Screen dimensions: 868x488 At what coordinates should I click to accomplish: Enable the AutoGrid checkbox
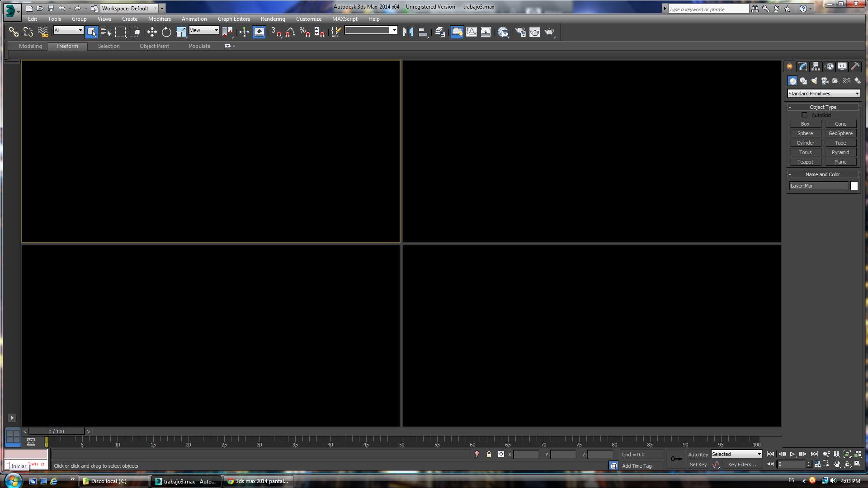click(x=804, y=115)
